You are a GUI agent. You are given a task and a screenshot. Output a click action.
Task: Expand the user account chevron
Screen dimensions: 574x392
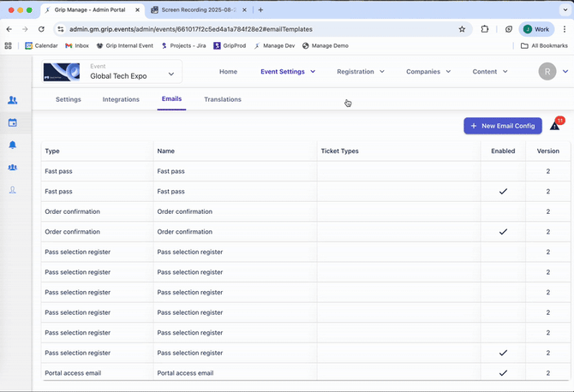(565, 72)
